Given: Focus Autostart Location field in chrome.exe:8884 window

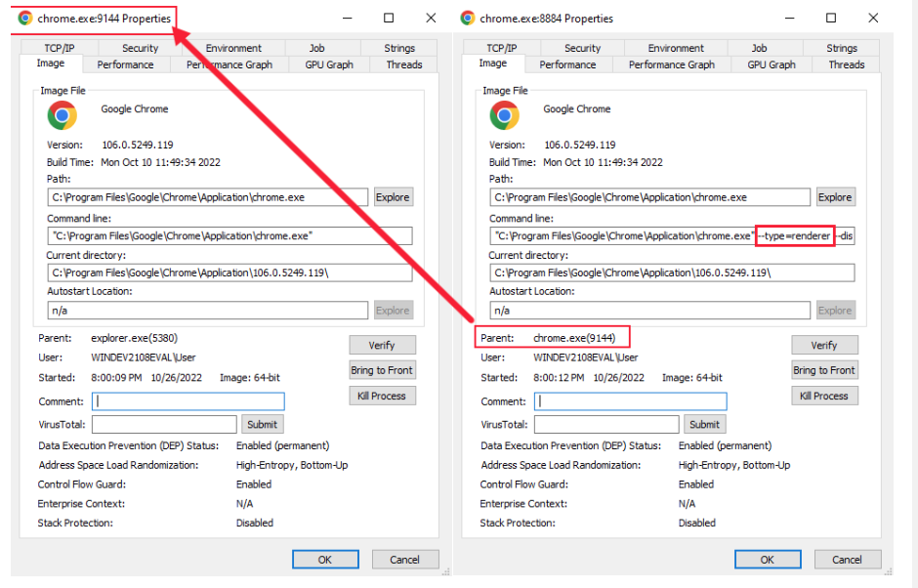Looking at the screenshot, I should pyautogui.click(x=650, y=311).
